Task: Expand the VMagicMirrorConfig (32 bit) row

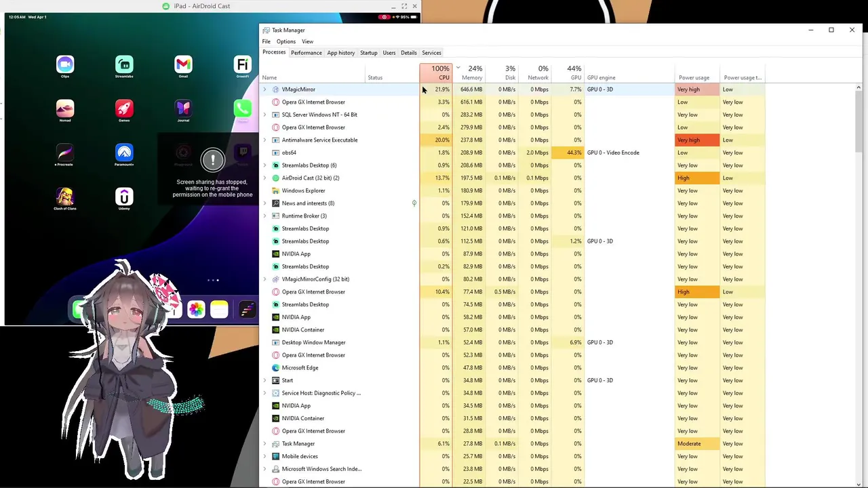Action: pyautogui.click(x=264, y=279)
